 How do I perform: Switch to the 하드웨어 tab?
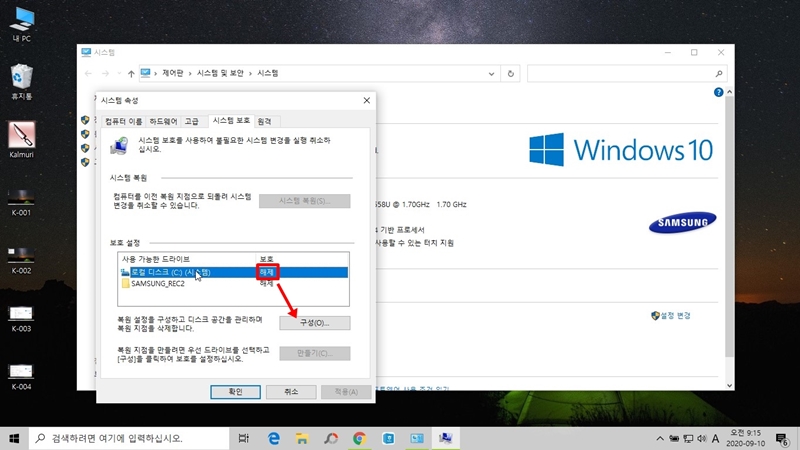pos(163,121)
